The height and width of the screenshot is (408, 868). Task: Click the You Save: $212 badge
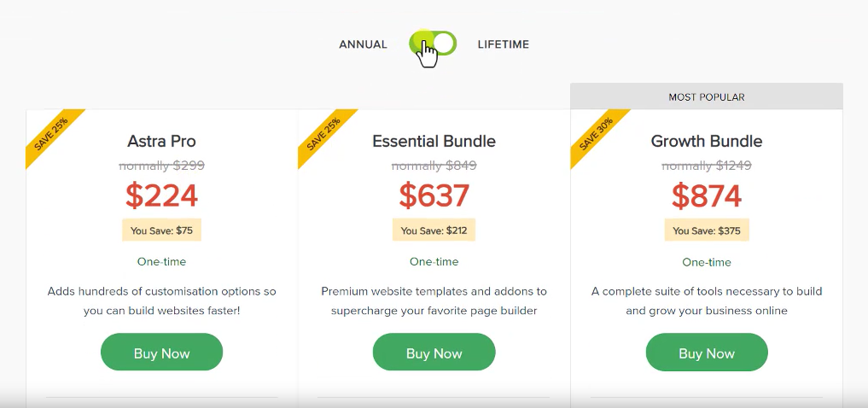pos(434,230)
